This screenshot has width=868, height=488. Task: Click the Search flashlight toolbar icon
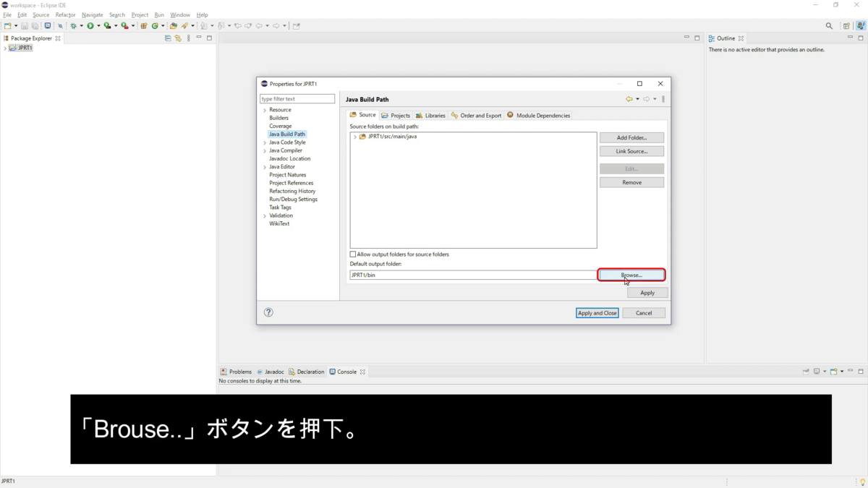tap(184, 25)
